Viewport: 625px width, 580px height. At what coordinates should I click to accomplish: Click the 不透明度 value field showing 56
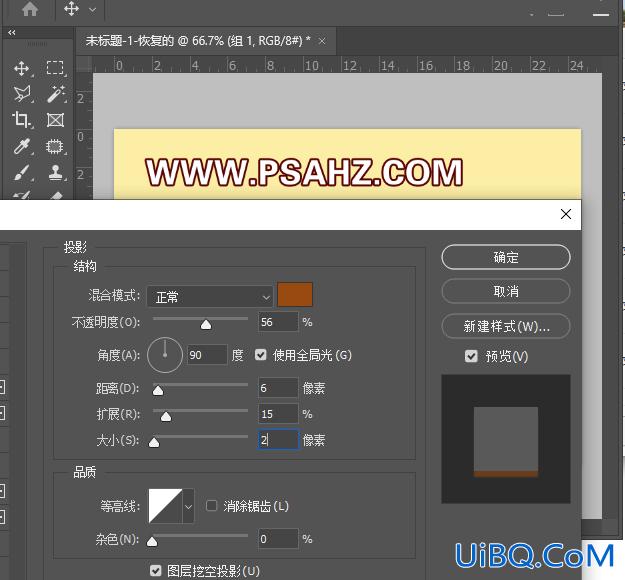pos(278,322)
